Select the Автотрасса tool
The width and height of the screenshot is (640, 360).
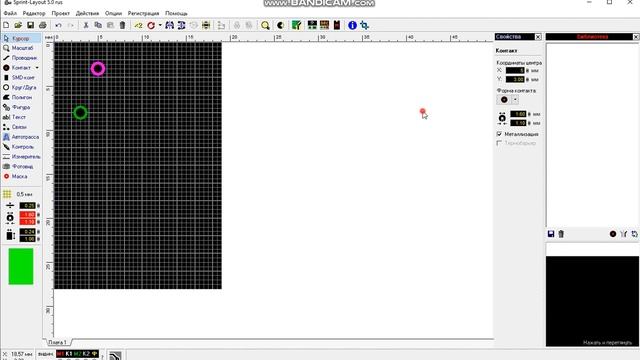click(21, 137)
